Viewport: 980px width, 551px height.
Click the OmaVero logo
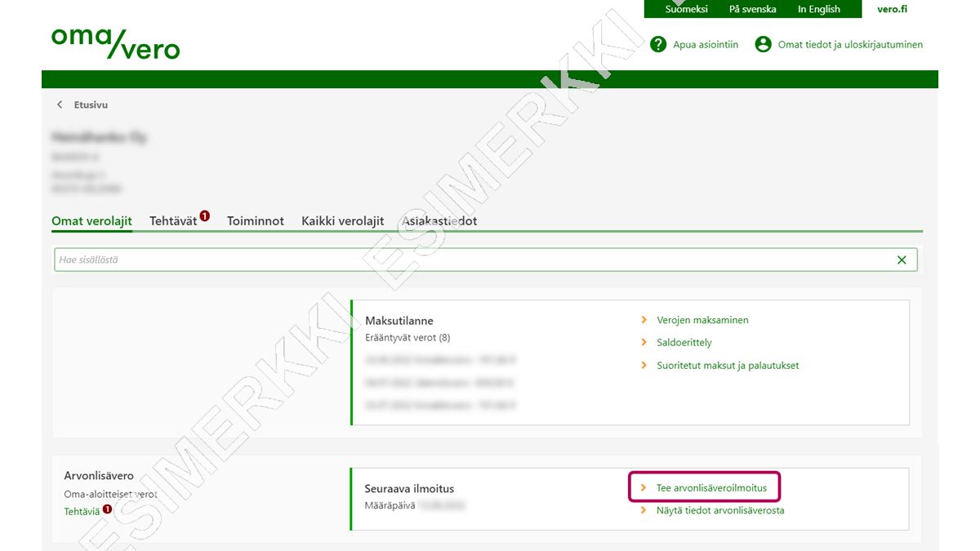pyautogui.click(x=115, y=42)
